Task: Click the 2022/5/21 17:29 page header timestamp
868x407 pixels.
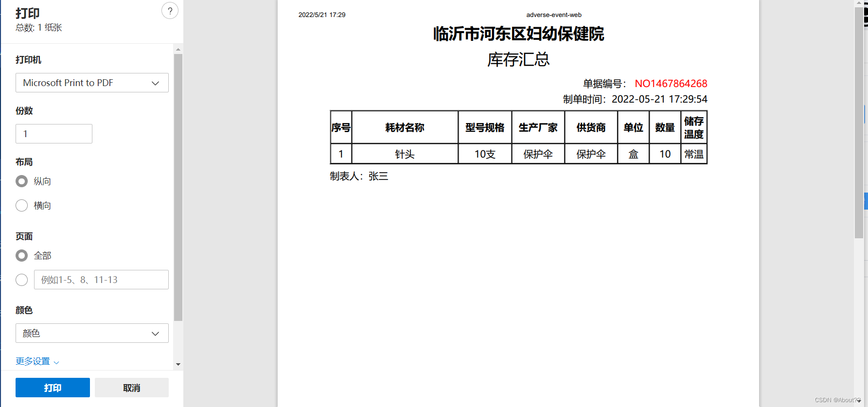Action: [x=322, y=15]
